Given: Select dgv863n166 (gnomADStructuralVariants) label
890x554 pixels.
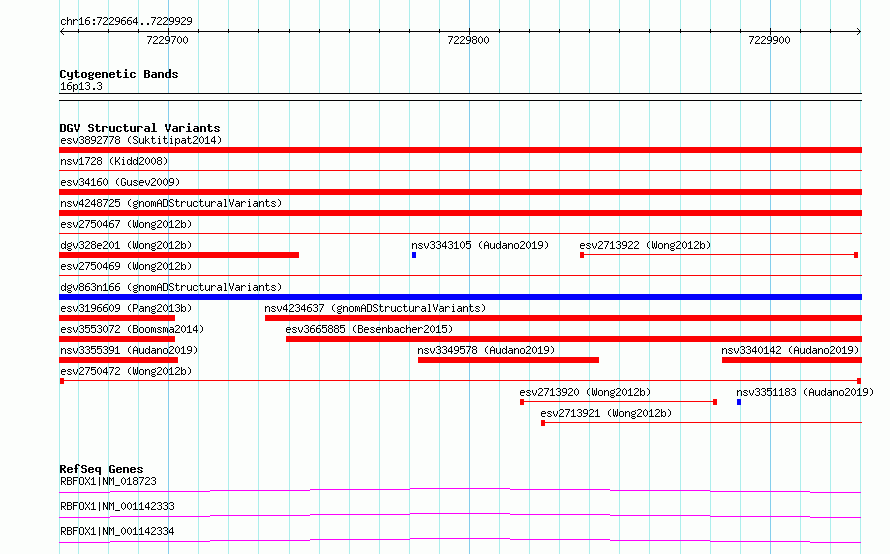Looking at the screenshot, I should point(171,287).
